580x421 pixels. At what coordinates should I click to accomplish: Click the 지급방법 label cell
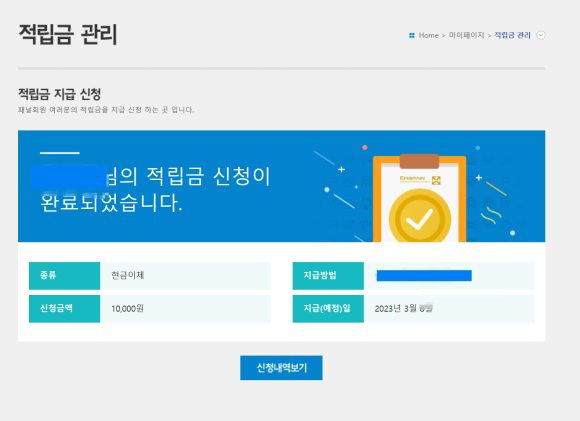[328, 276]
